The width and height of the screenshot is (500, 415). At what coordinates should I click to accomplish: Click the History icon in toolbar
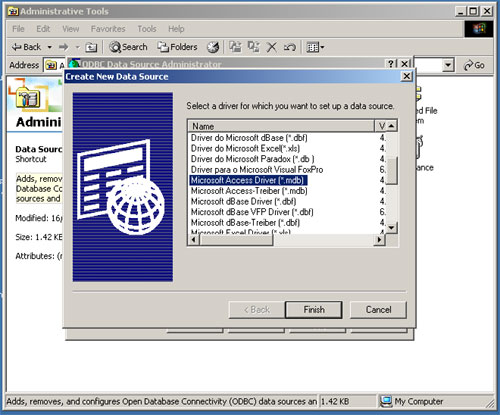pyautogui.click(x=213, y=47)
